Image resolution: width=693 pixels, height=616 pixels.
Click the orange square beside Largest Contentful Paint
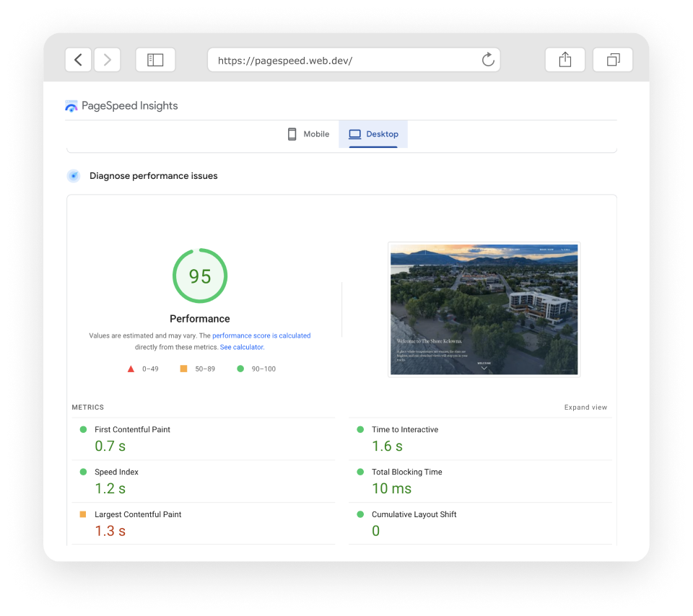coord(83,514)
